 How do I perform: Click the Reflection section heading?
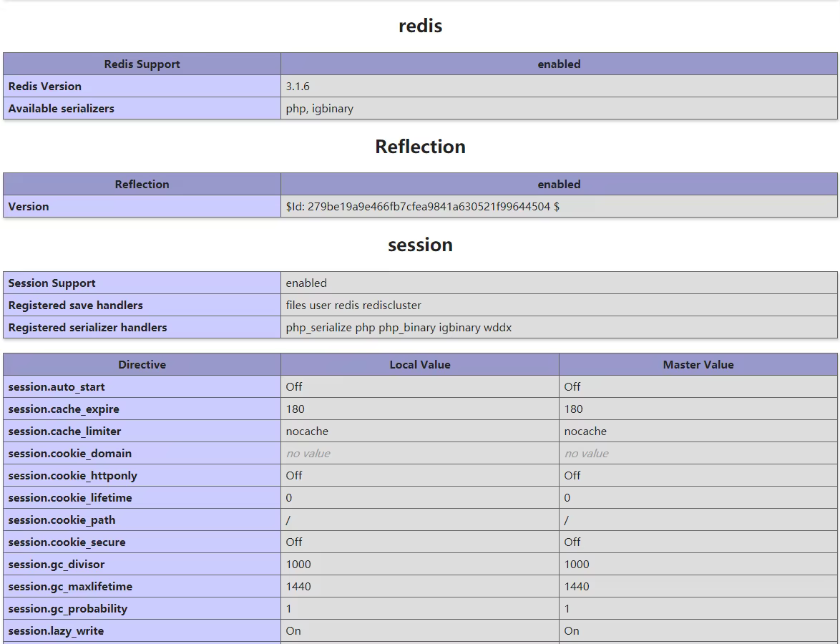(420, 147)
